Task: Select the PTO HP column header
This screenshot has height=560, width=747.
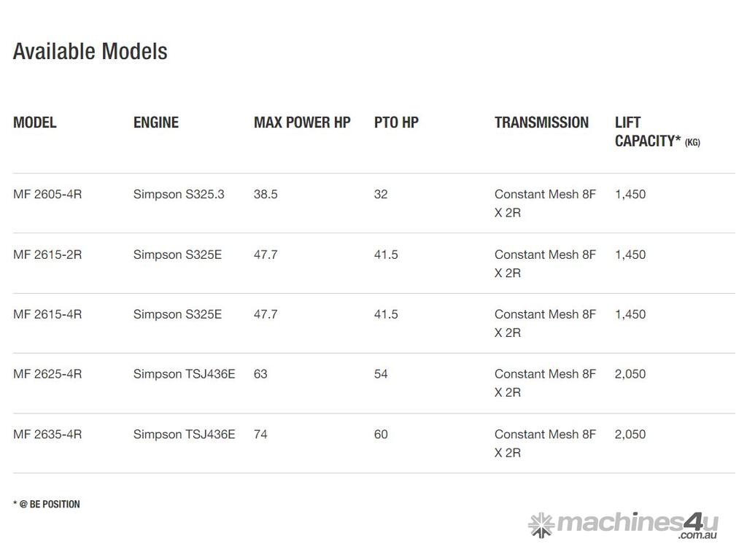Action: 396,122
